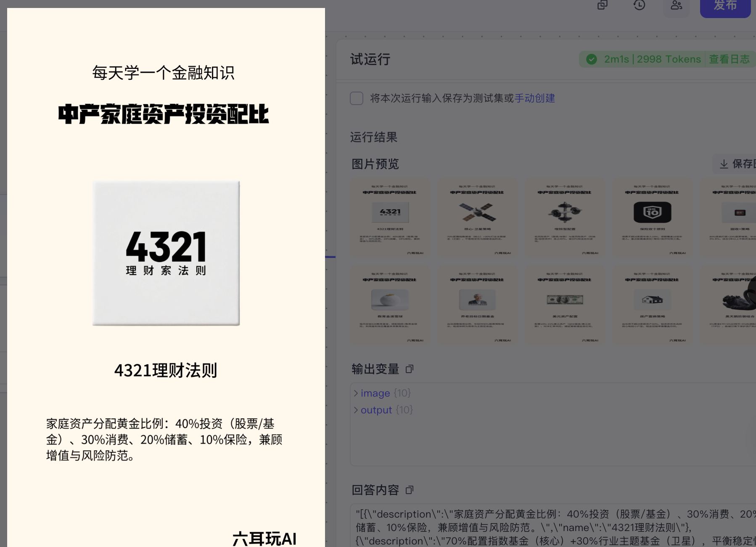
Task: Copy answer content with icon beside 回答内容
Action: pos(410,490)
